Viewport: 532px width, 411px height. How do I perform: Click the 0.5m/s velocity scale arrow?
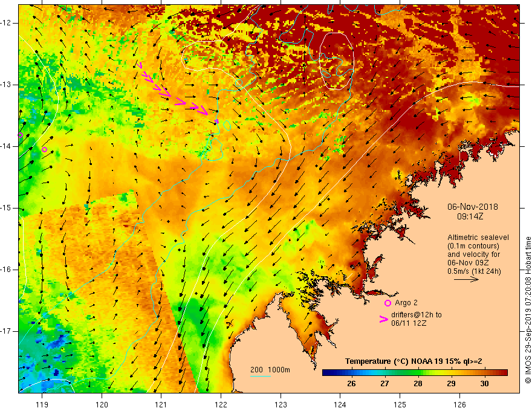tap(466, 279)
